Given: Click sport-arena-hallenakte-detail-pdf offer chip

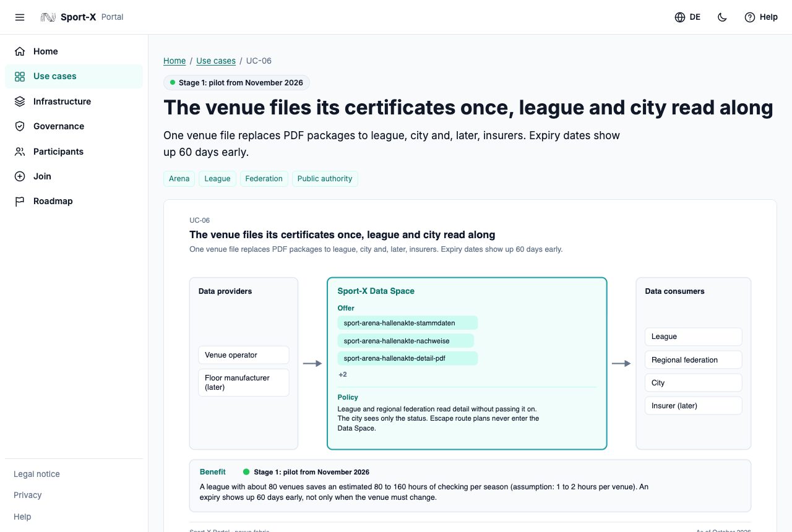Looking at the screenshot, I should pyautogui.click(x=408, y=358).
